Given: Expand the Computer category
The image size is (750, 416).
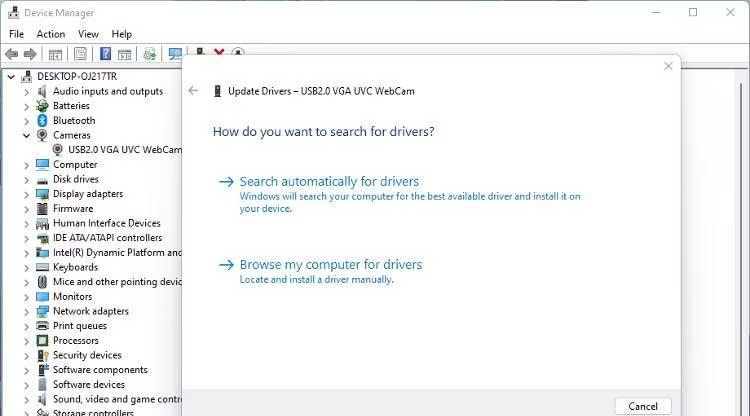Looking at the screenshot, I should (26, 165).
